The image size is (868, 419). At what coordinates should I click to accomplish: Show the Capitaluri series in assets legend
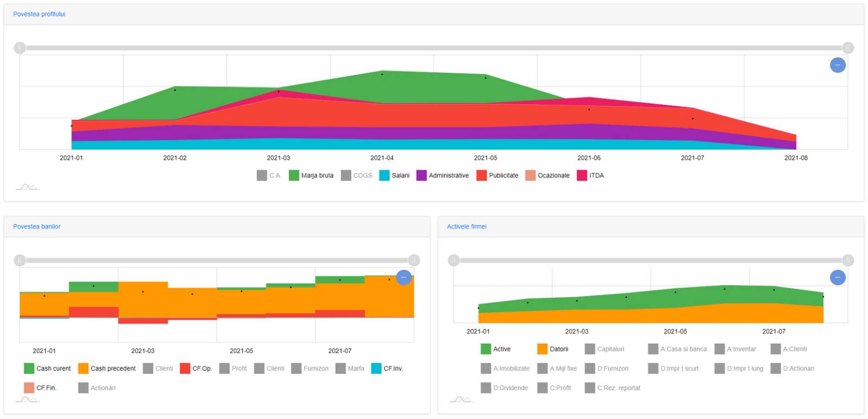[604, 349]
